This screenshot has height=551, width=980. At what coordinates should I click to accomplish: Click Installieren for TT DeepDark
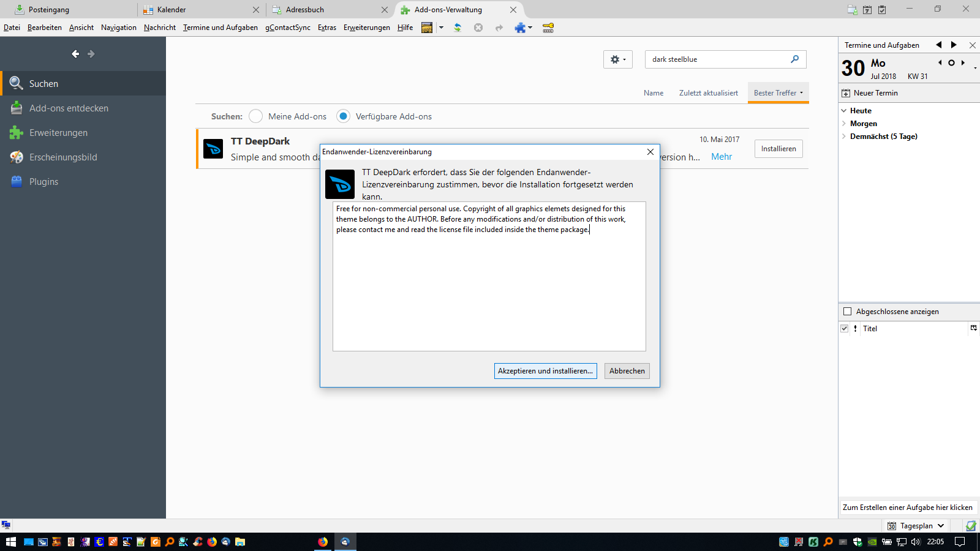(778, 149)
